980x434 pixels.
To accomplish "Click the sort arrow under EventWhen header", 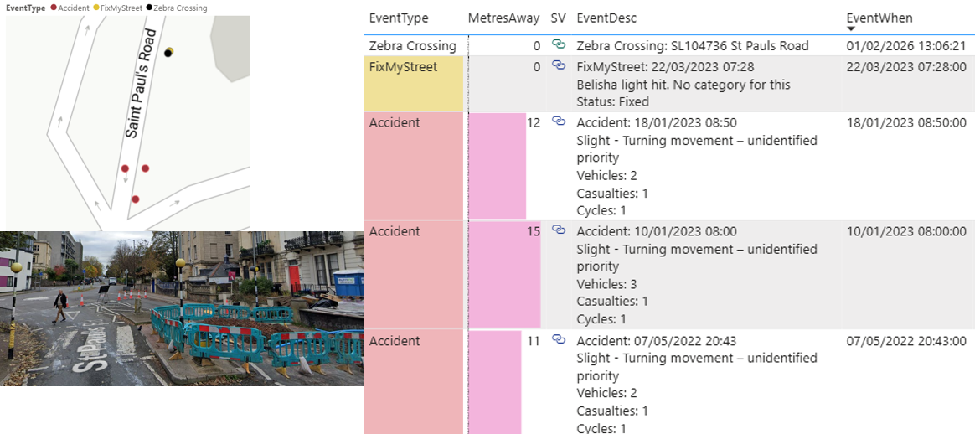I will [x=852, y=28].
